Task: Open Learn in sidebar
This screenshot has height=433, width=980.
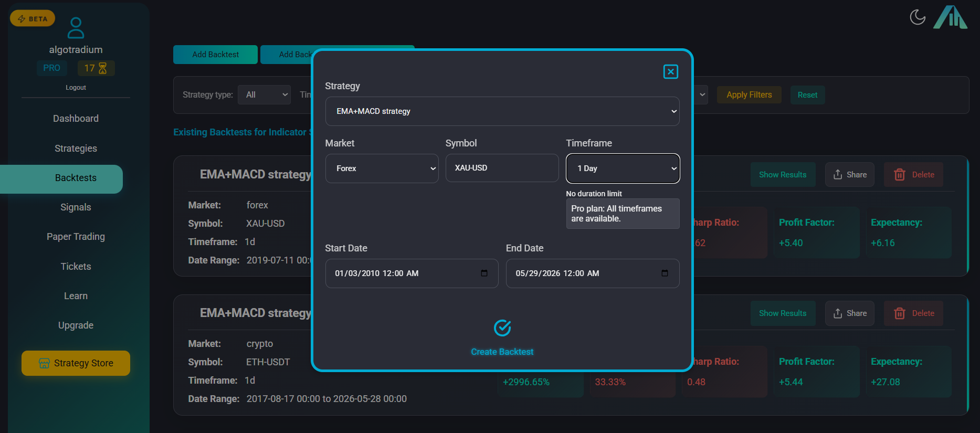Action: point(76,296)
